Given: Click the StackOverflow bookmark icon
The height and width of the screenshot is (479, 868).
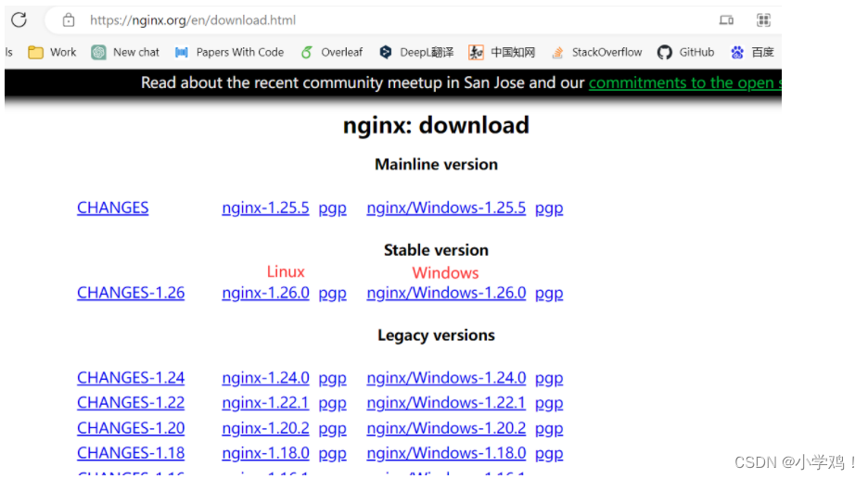Looking at the screenshot, I should pos(557,53).
